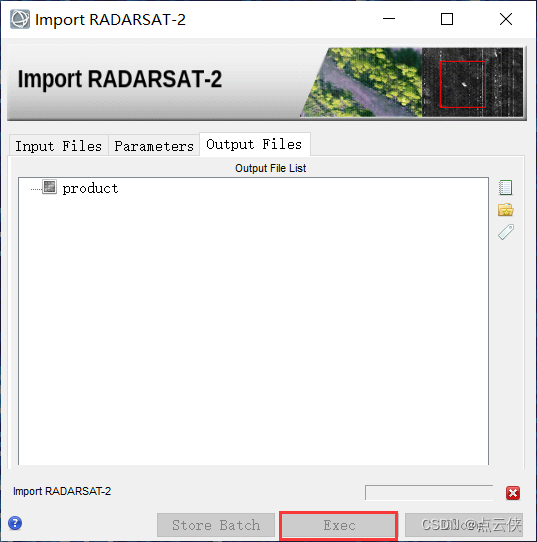Click the button hidden under the CSDN watermark

pos(464,525)
